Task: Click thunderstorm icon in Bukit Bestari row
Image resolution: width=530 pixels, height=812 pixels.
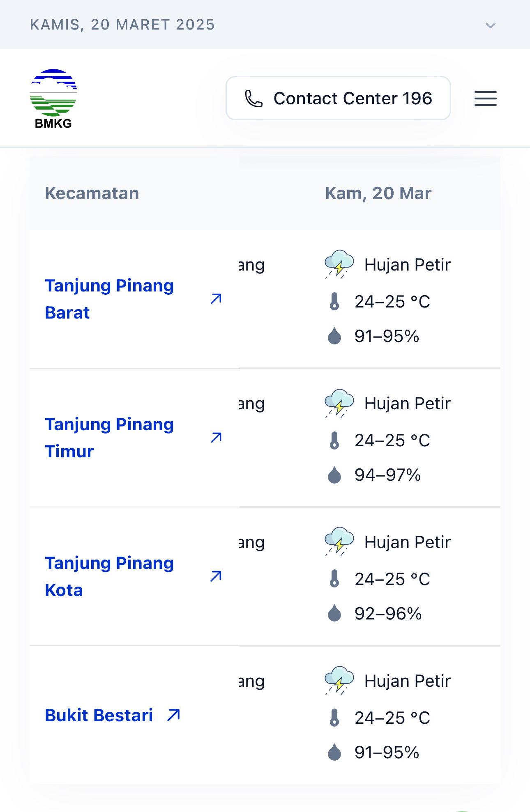Action: tap(339, 680)
